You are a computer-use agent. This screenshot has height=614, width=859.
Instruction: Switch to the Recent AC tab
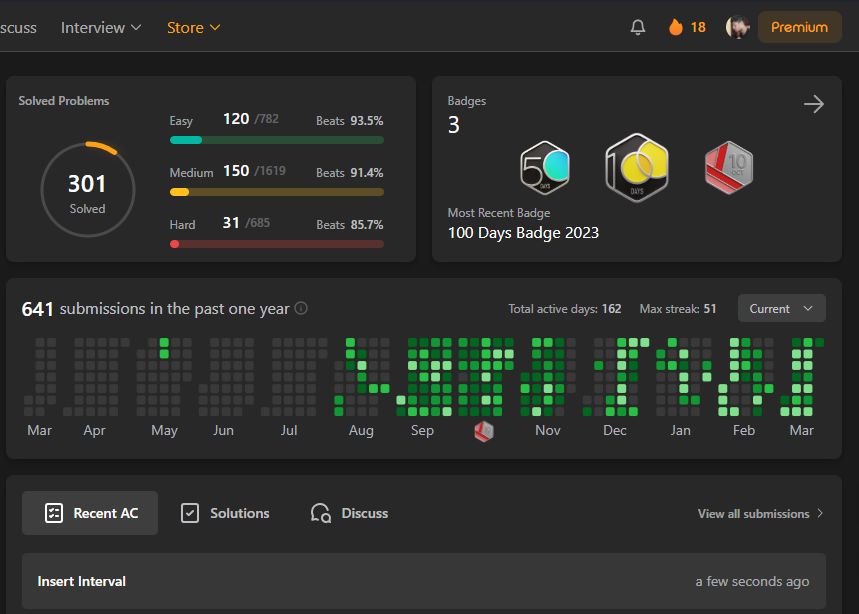click(x=90, y=513)
